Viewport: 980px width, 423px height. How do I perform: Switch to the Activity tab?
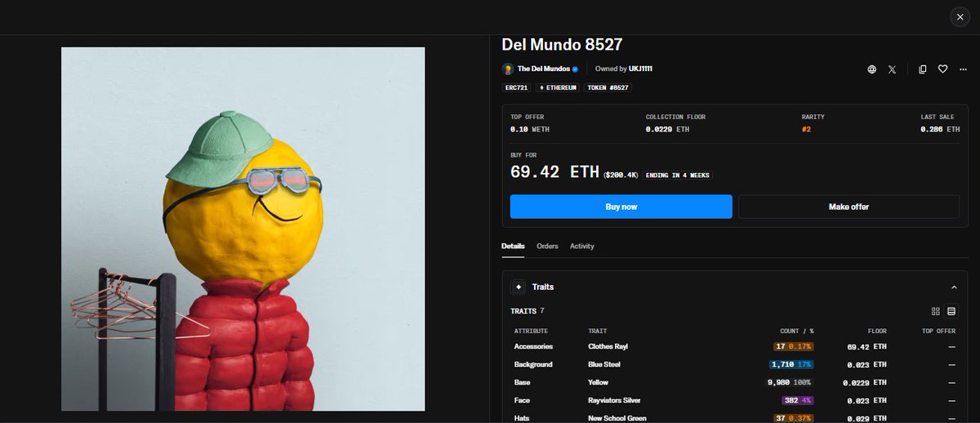[582, 246]
